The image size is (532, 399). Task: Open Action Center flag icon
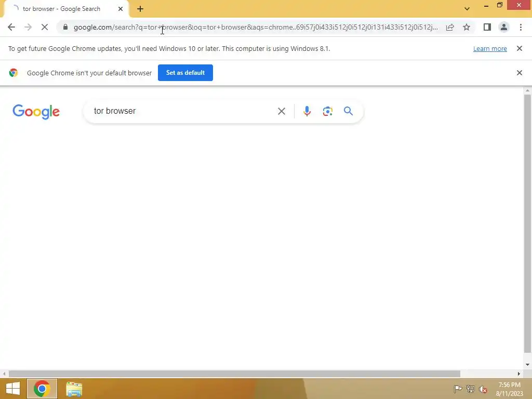458,389
